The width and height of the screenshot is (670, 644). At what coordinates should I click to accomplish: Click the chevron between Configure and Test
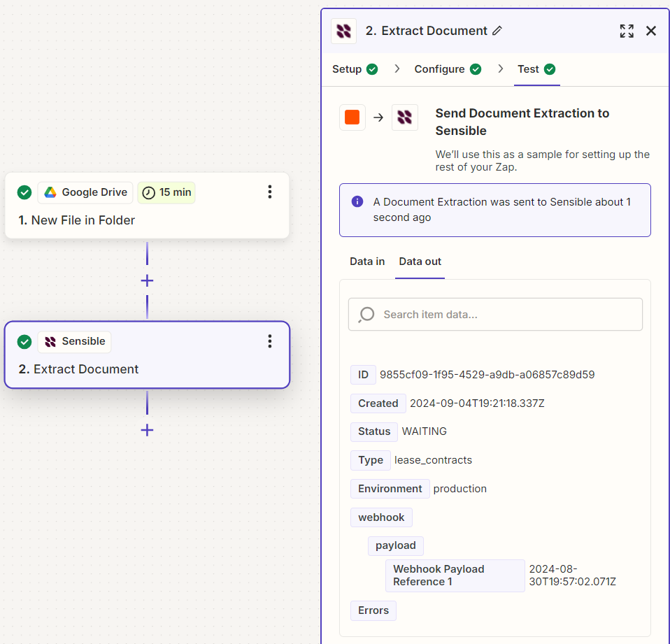click(500, 69)
